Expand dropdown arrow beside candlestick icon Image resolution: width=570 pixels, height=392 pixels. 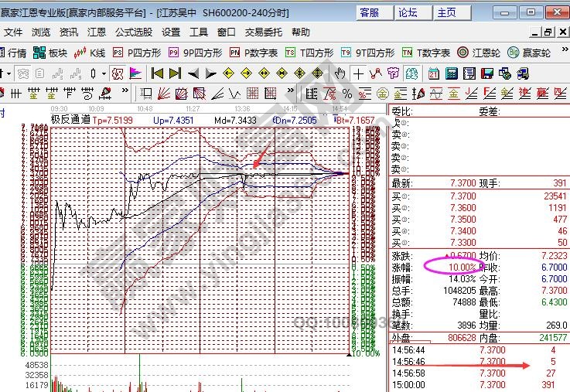[x=104, y=73]
